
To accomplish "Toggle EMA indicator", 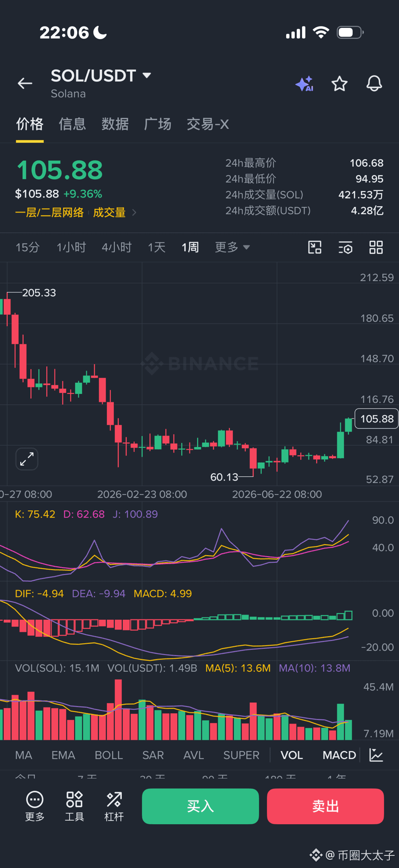I will [63, 755].
